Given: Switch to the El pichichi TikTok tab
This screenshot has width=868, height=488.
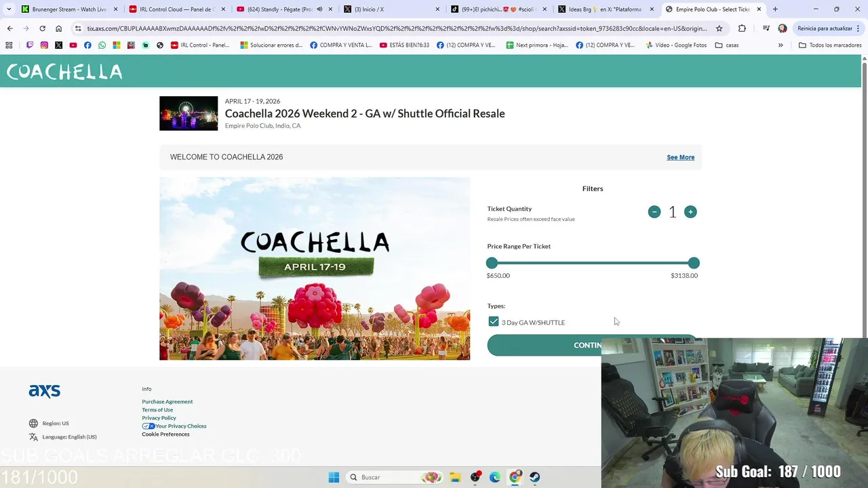Looking at the screenshot, I should [498, 9].
